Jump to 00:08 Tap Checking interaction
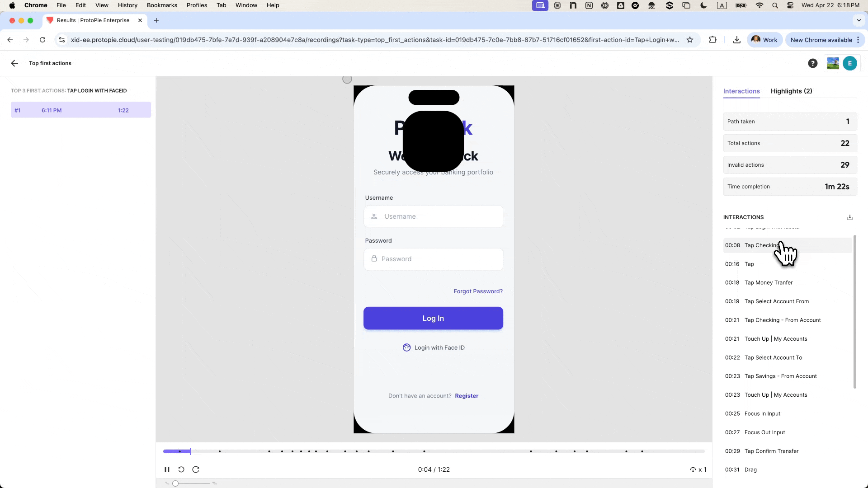This screenshot has width=868, height=488. [x=788, y=245]
